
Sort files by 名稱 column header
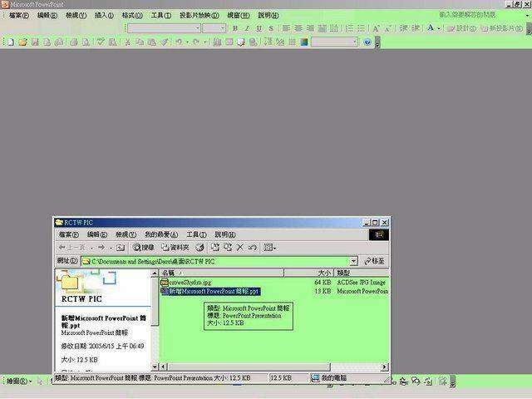coord(222,273)
